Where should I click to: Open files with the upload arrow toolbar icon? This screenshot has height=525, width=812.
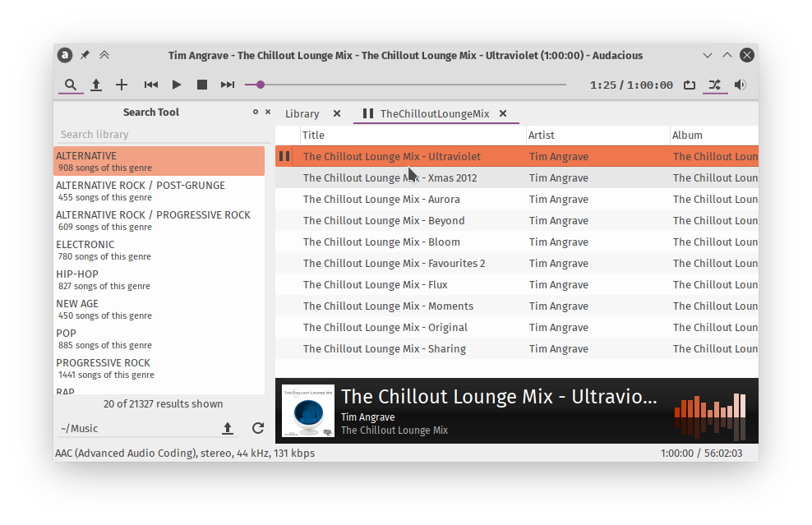pyautogui.click(x=96, y=85)
